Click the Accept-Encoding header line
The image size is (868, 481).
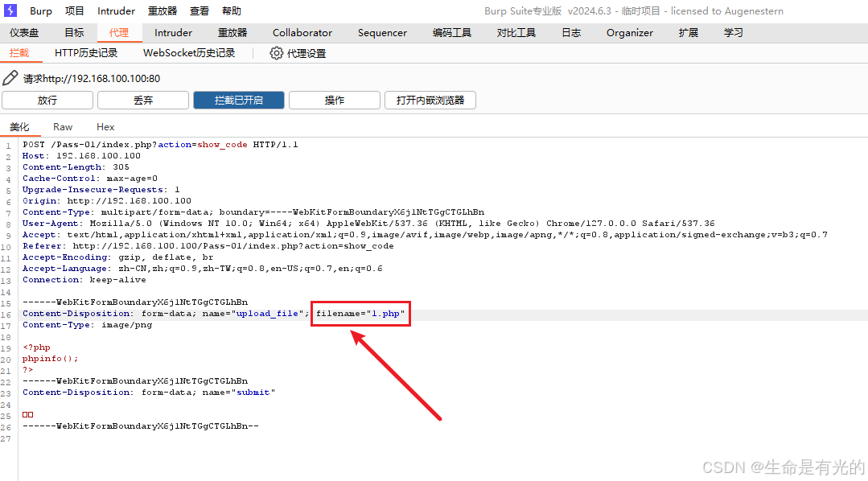118,257
